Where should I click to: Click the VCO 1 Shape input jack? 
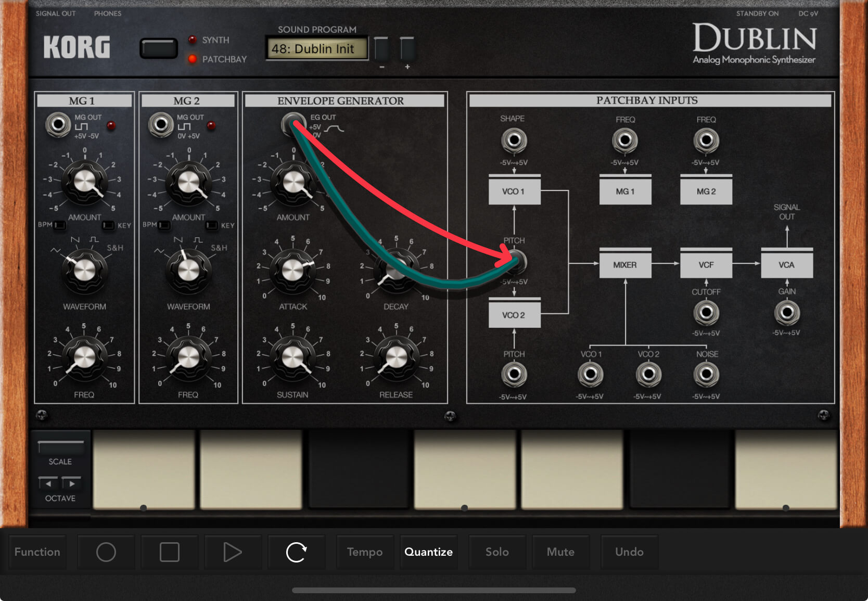click(x=513, y=140)
